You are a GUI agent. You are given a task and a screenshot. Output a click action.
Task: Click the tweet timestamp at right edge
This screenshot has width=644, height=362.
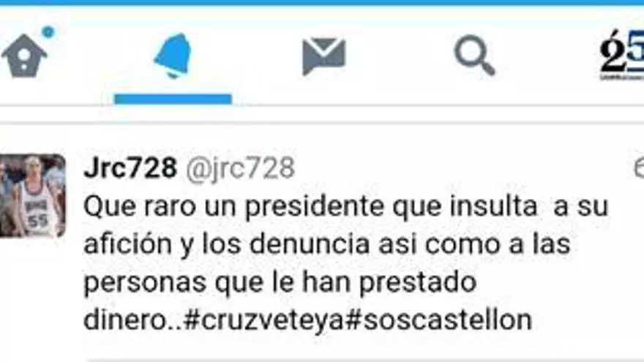[639, 168]
